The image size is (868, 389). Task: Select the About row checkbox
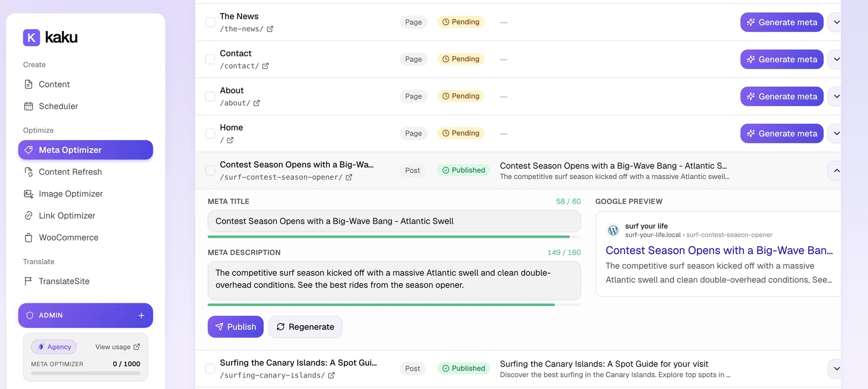point(210,96)
